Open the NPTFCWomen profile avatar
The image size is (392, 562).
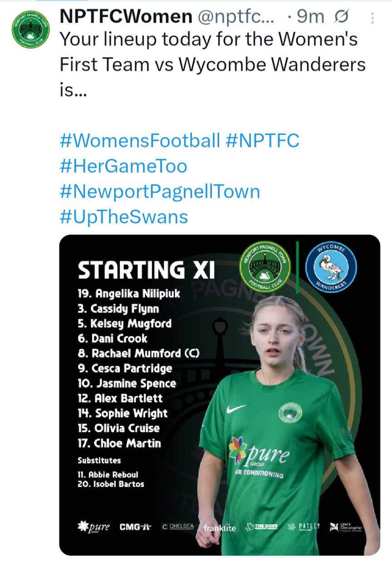tap(30, 29)
